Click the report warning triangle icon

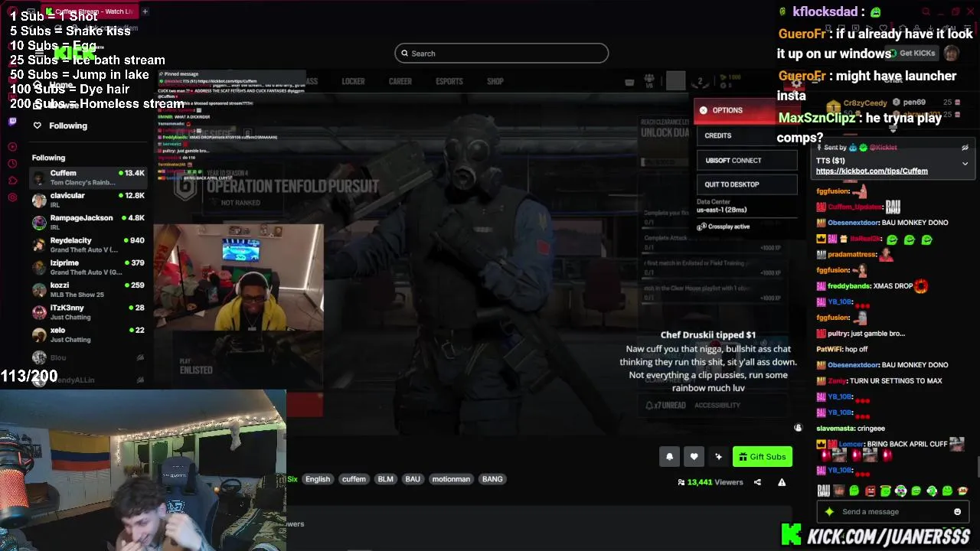pyautogui.click(x=782, y=482)
